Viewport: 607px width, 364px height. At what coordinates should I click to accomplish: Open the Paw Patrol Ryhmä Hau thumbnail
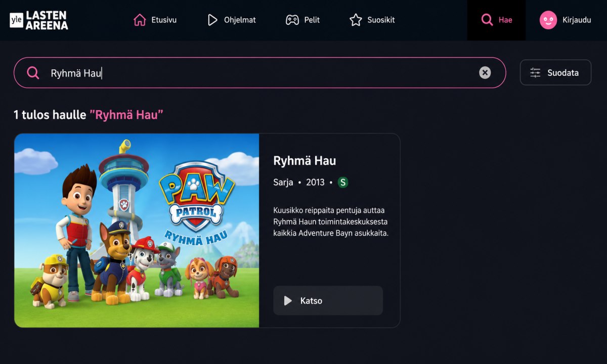tap(137, 231)
